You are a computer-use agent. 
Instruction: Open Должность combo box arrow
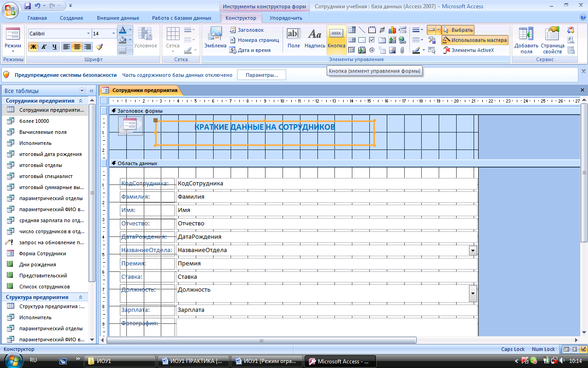(x=473, y=293)
